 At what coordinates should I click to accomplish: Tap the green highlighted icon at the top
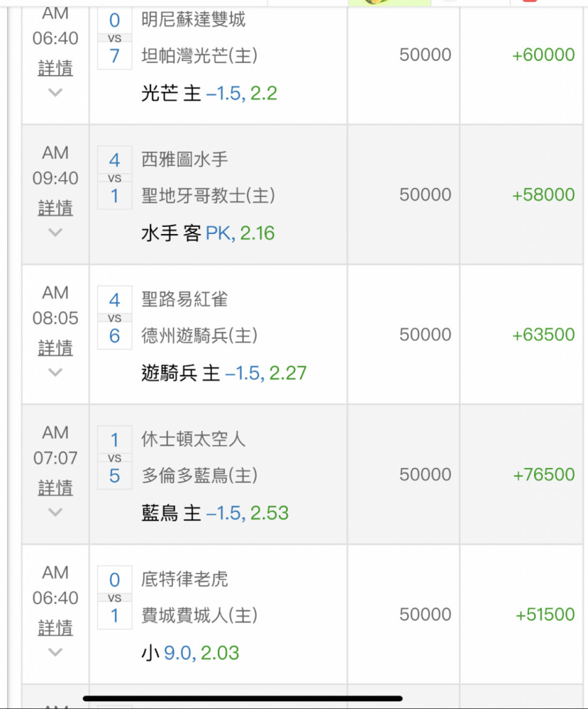389,3
